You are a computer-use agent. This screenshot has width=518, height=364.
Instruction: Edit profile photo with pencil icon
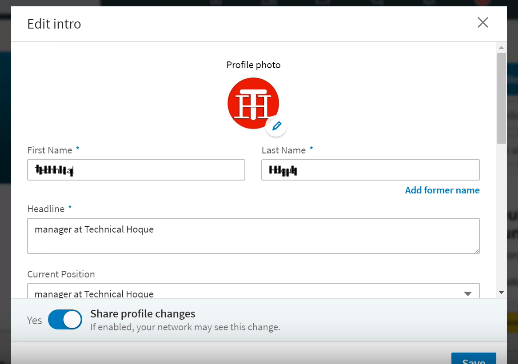coord(276,126)
